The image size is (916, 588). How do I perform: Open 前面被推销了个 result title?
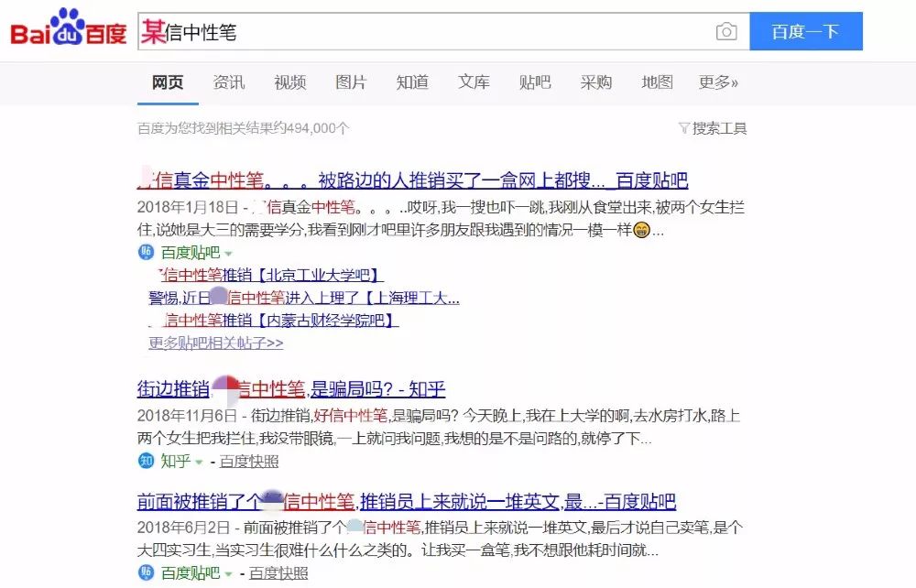[407, 501]
